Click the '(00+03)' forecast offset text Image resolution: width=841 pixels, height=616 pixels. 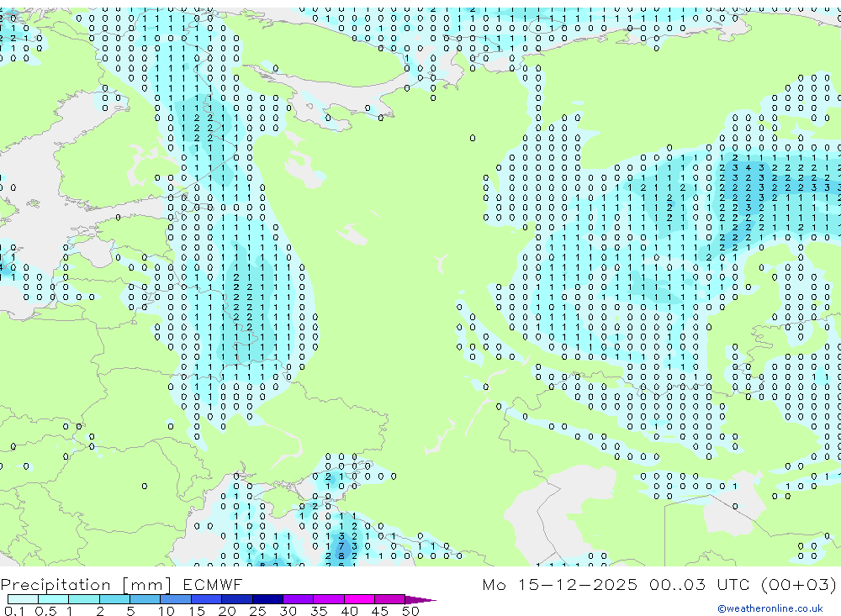point(799,584)
